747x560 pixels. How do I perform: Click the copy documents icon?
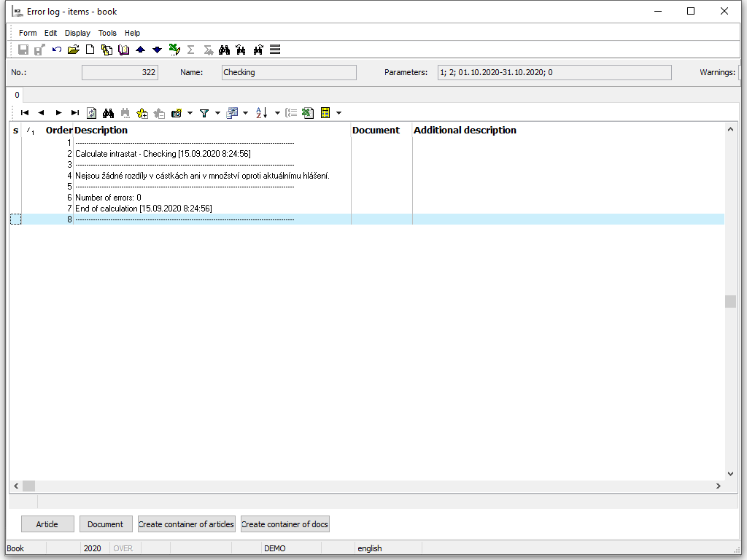pos(107,50)
